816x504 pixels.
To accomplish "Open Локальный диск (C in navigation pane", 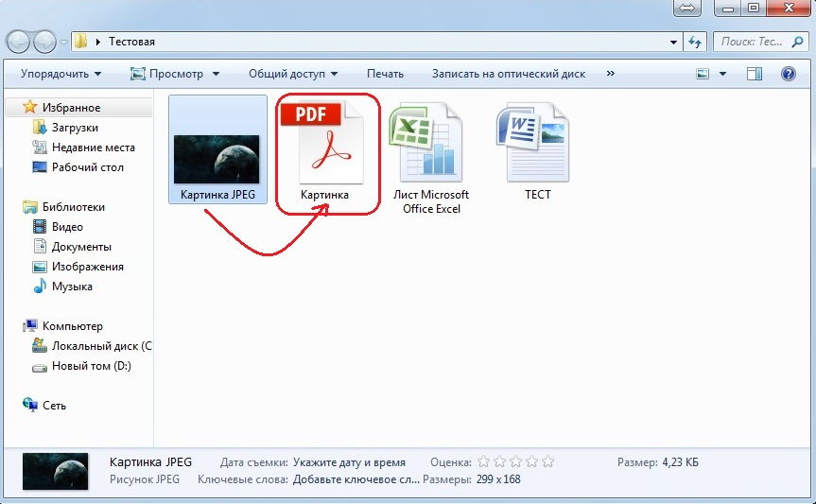I will tap(101, 346).
